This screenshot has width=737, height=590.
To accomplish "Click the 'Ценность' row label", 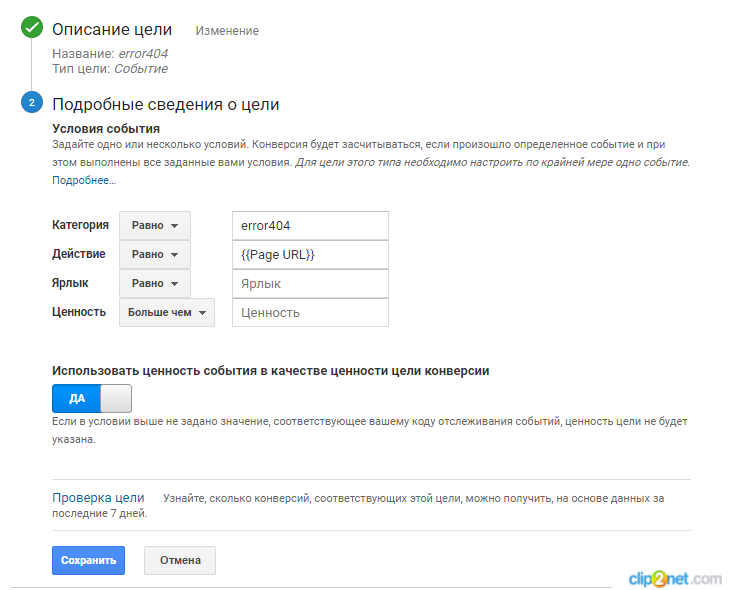I will point(78,312).
